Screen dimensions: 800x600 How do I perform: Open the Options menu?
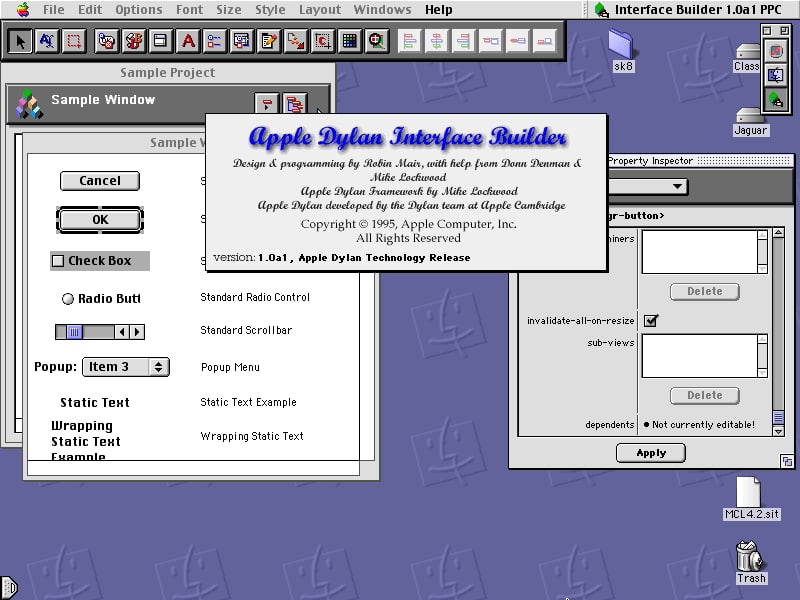click(x=139, y=9)
